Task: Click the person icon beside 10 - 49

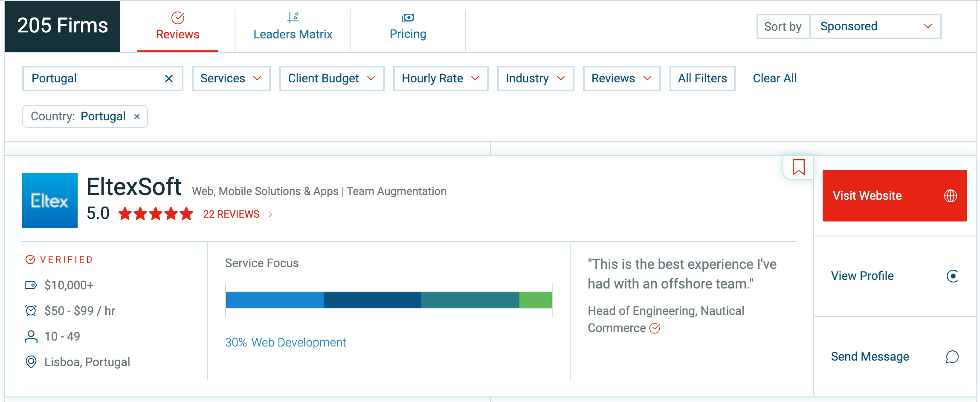Action: 31,336
